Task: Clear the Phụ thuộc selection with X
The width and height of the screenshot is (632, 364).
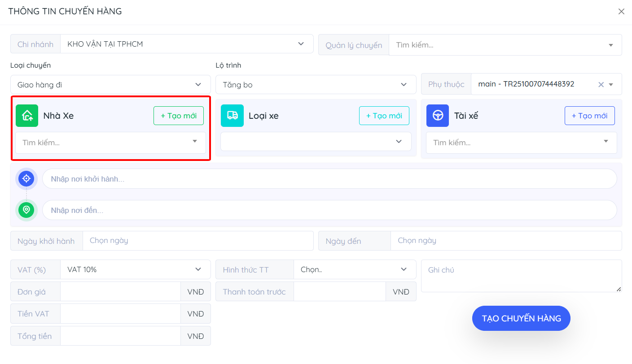Action: [x=601, y=84]
